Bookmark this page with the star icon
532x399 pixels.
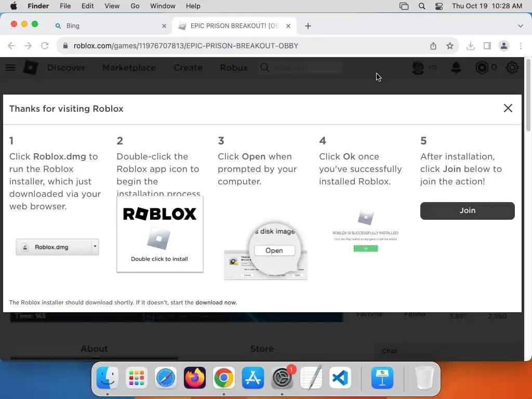(450, 46)
